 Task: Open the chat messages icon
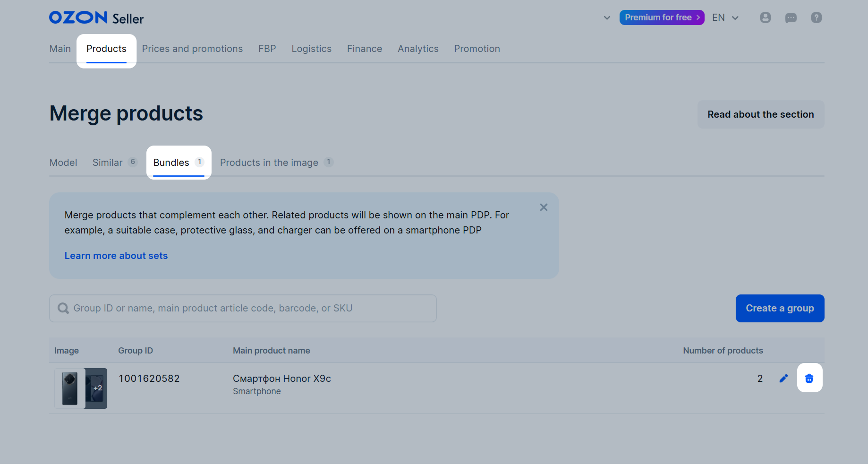[791, 18]
